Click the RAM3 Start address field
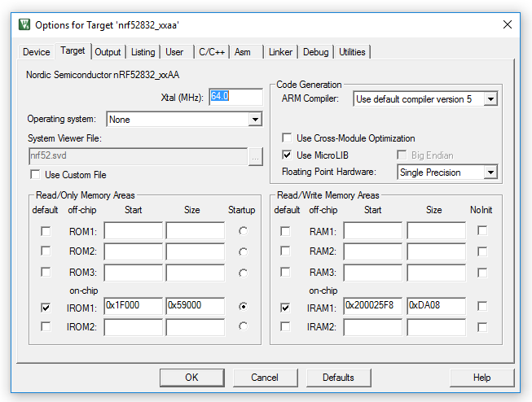Screen dimensions: 532x402 click(373, 273)
